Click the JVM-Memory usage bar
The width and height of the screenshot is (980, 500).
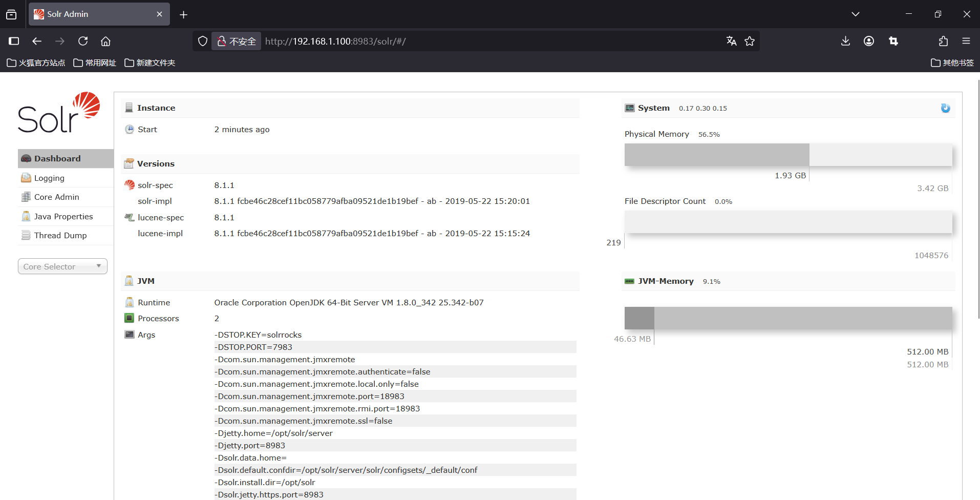pos(788,318)
